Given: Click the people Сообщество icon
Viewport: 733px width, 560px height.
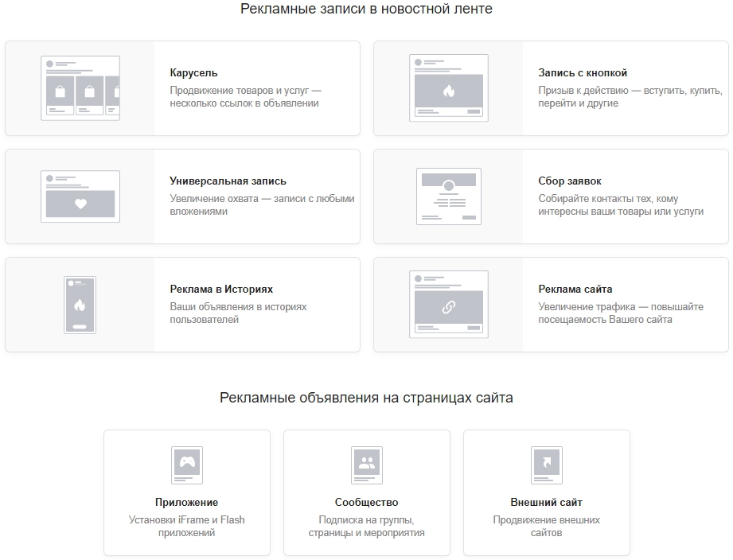Looking at the screenshot, I should [x=367, y=465].
